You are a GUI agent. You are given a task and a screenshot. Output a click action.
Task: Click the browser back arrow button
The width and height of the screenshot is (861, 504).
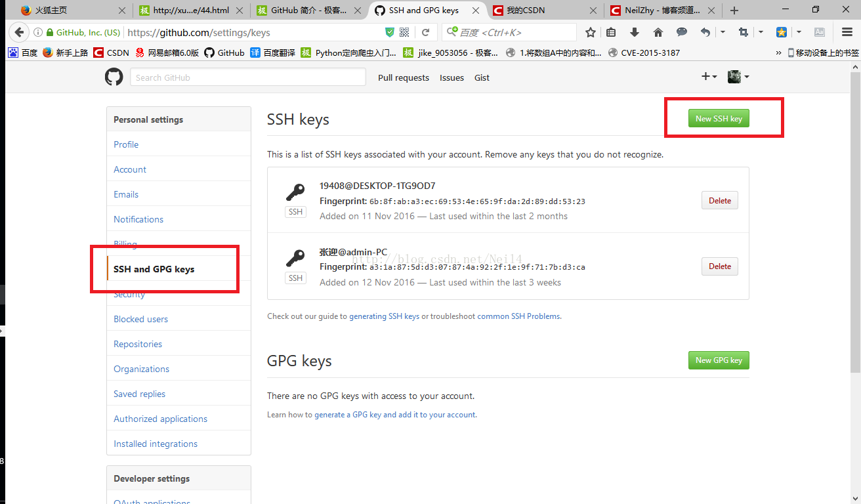[18, 32]
